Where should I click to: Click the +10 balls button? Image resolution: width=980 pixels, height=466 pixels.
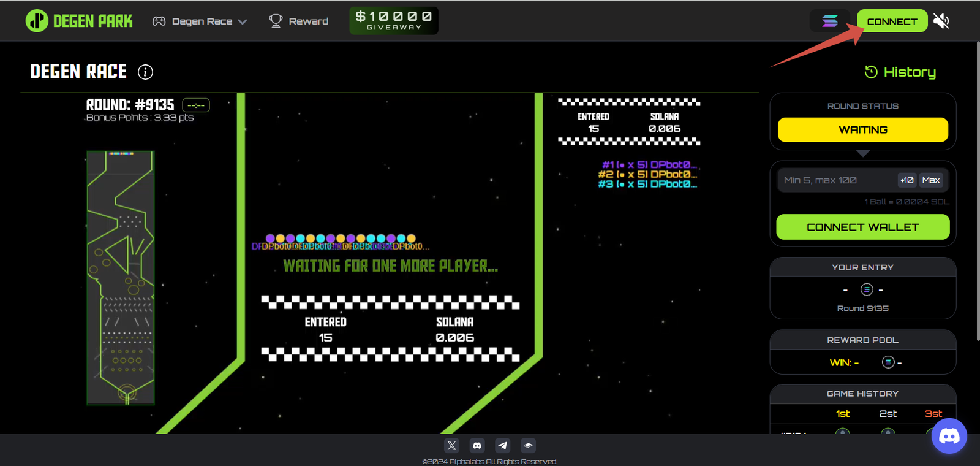point(907,180)
